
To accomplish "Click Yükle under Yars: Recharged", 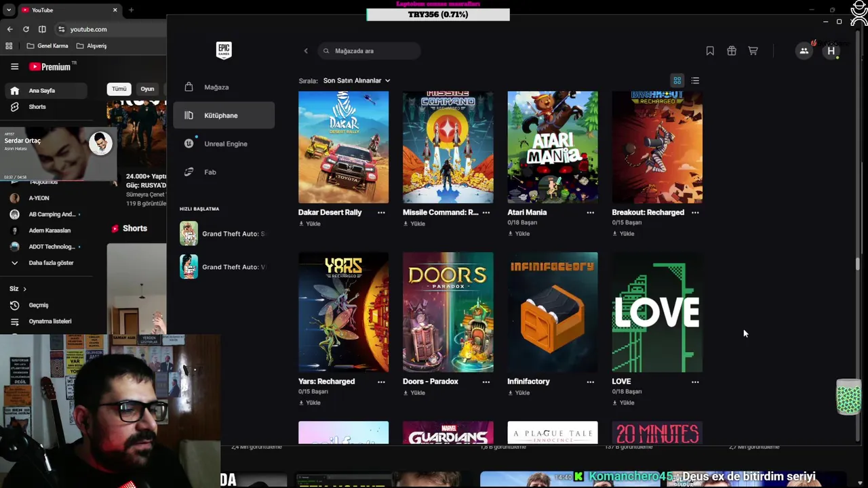I will (x=310, y=403).
